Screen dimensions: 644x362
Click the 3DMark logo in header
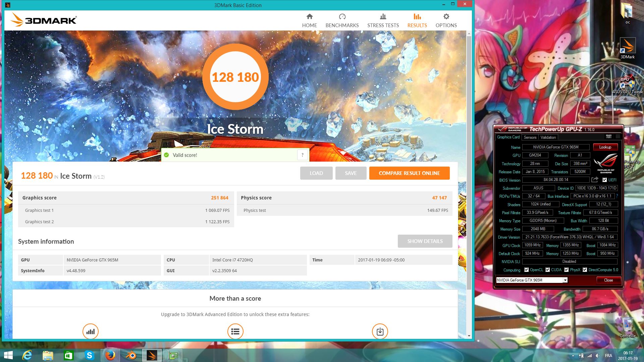coord(44,20)
